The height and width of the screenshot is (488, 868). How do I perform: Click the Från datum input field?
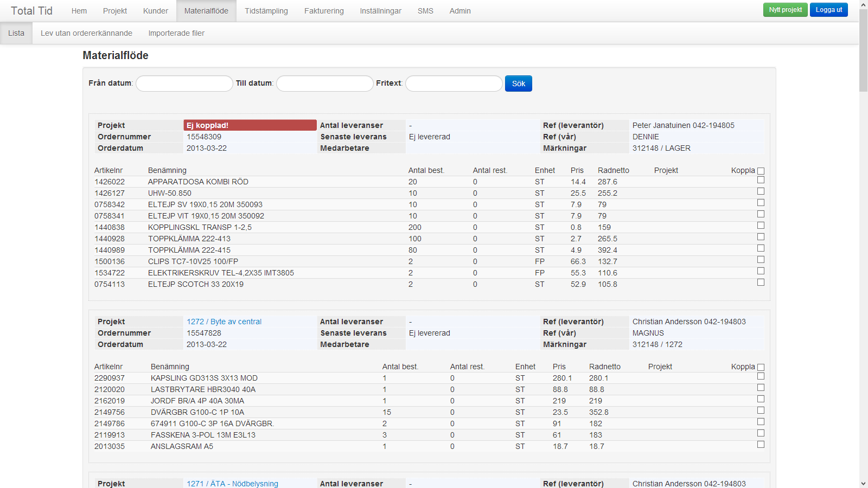click(x=184, y=84)
